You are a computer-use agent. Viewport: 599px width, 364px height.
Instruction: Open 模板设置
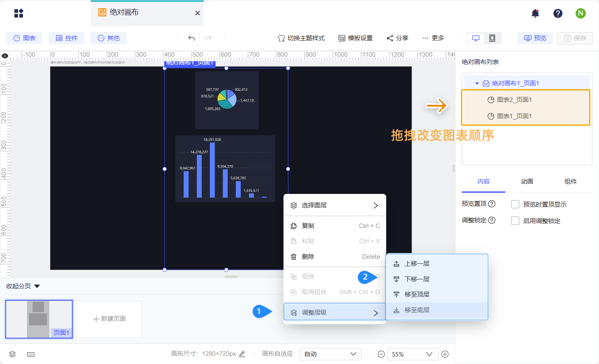355,38
